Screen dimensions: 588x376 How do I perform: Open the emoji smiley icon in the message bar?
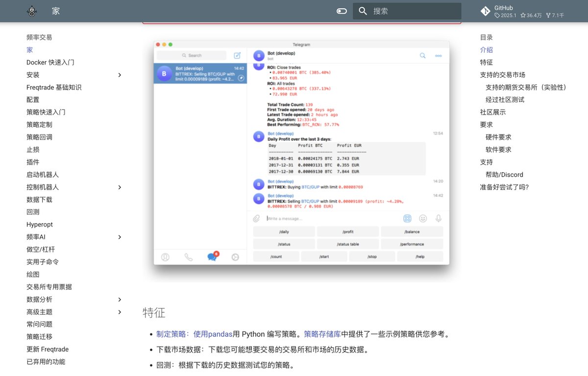point(423,218)
